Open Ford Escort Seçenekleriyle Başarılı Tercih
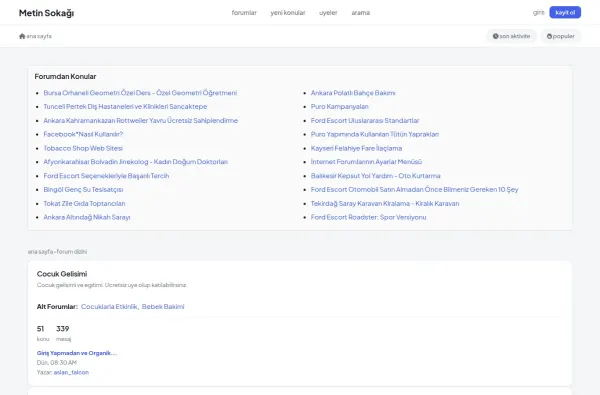The image size is (600, 395). coord(106,176)
